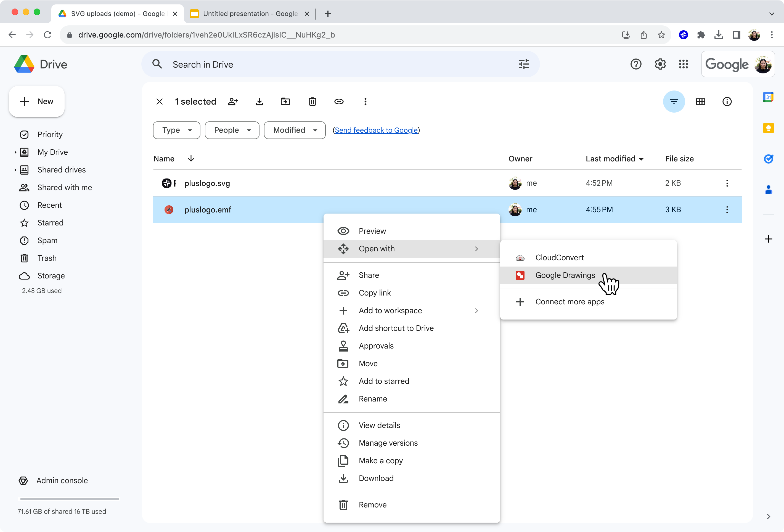Reverse sort direction arrow next to Name
The width and height of the screenshot is (784, 532).
coord(191,158)
